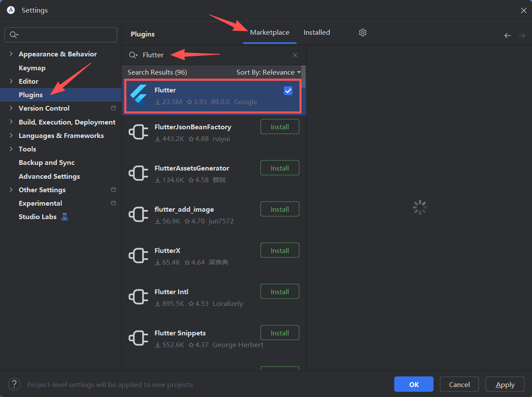Image resolution: width=532 pixels, height=397 pixels.
Task: Select the Flutter Intl plugin name
Action: pyautogui.click(x=171, y=292)
